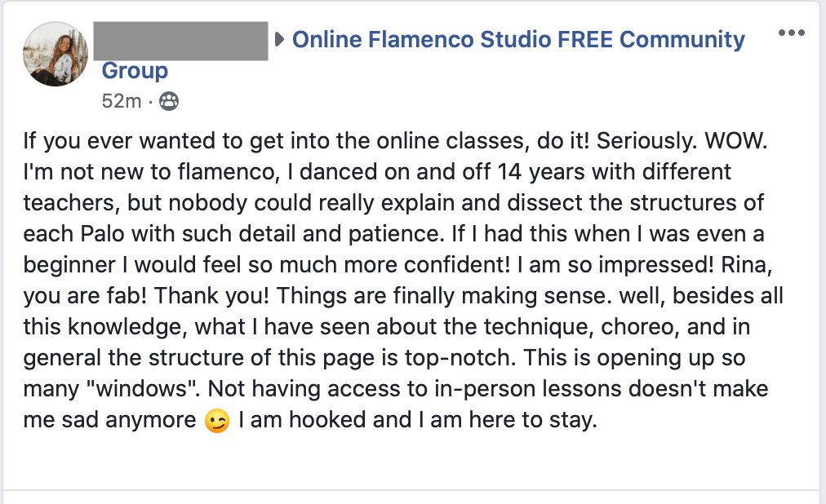The width and height of the screenshot is (826, 504).
Task: Click the arrow icon before group name
Action: (x=280, y=39)
